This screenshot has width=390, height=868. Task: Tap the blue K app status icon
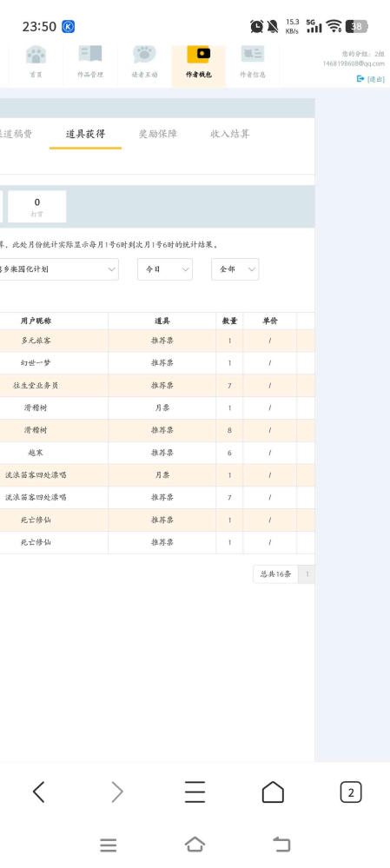click(68, 26)
